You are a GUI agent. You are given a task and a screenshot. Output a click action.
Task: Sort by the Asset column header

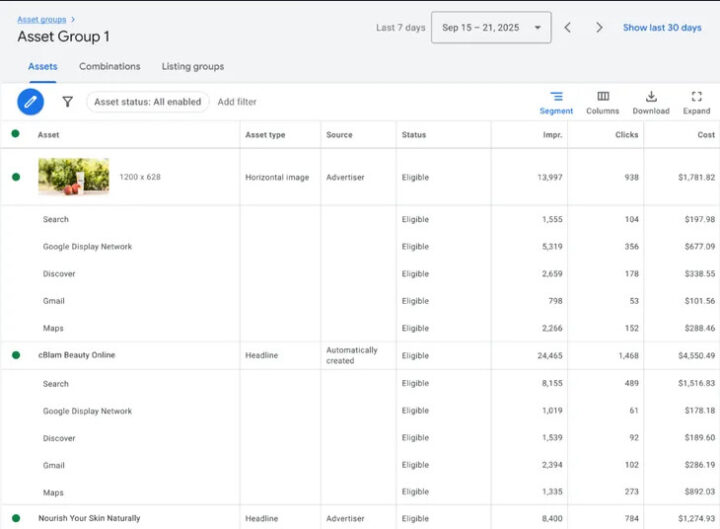tap(48, 135)
